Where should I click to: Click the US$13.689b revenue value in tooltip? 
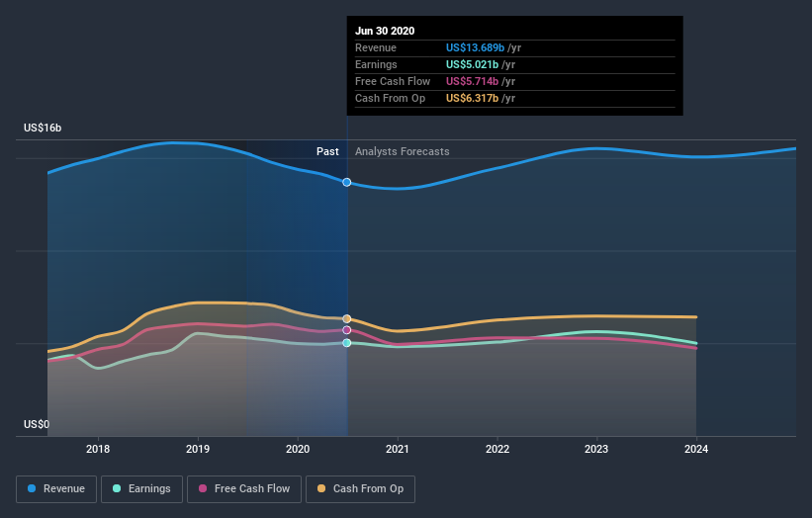click(x=475, y=47)
